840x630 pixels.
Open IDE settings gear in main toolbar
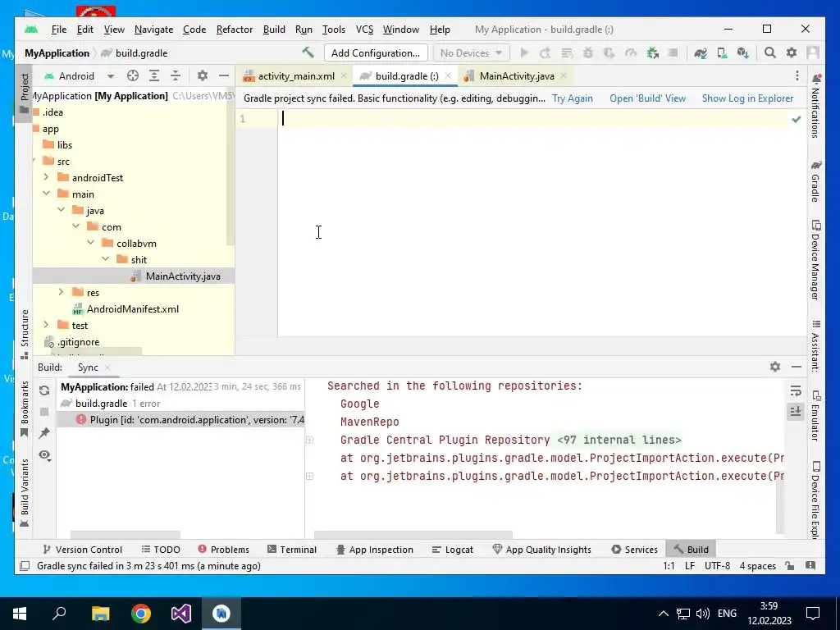(792, 52)
